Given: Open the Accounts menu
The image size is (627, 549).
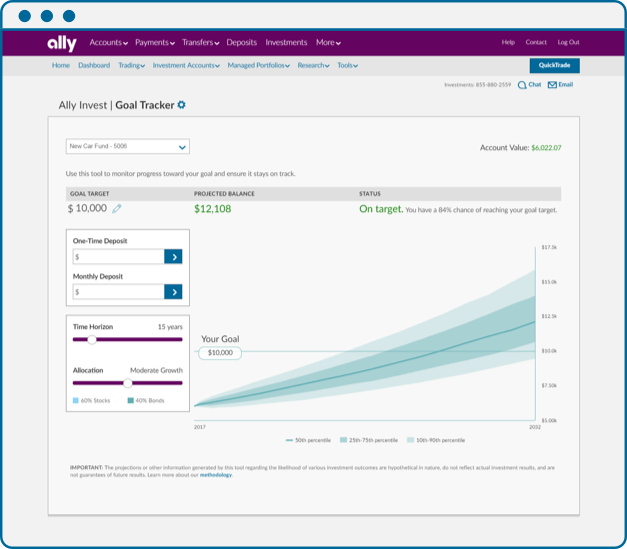Looking at the screenshot, I should [x=108, y=42].
